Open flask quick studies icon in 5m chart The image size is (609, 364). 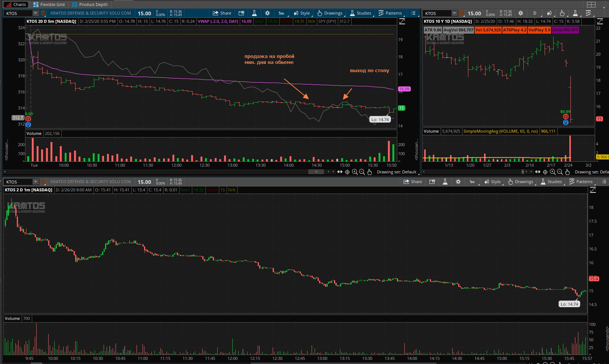pyautogui.click(x=254, y=13)
